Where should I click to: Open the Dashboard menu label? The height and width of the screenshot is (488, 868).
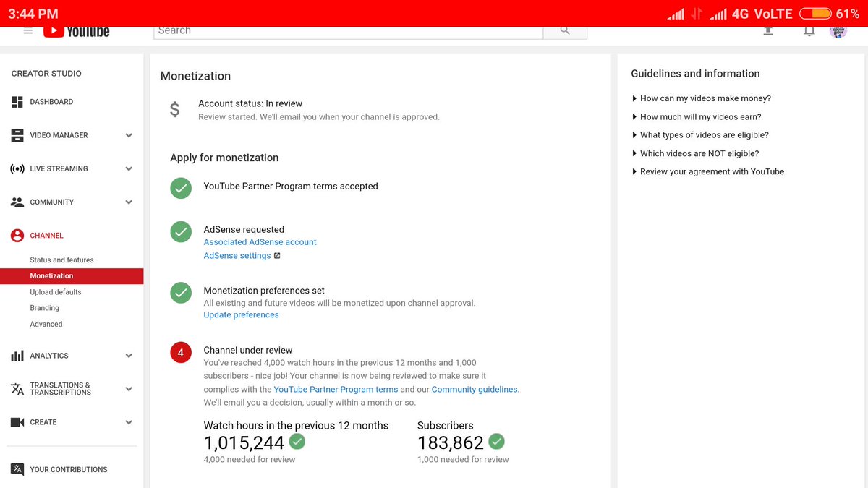(x=51, y=102)
